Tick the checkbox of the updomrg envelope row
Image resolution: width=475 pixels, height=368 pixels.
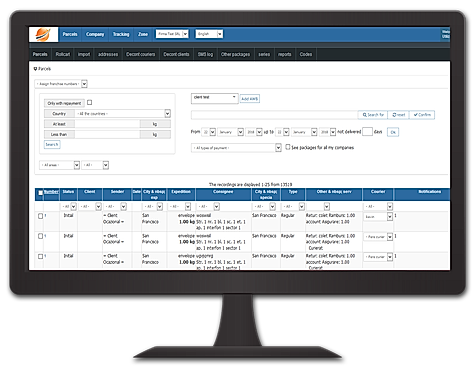tap(40, 257)
